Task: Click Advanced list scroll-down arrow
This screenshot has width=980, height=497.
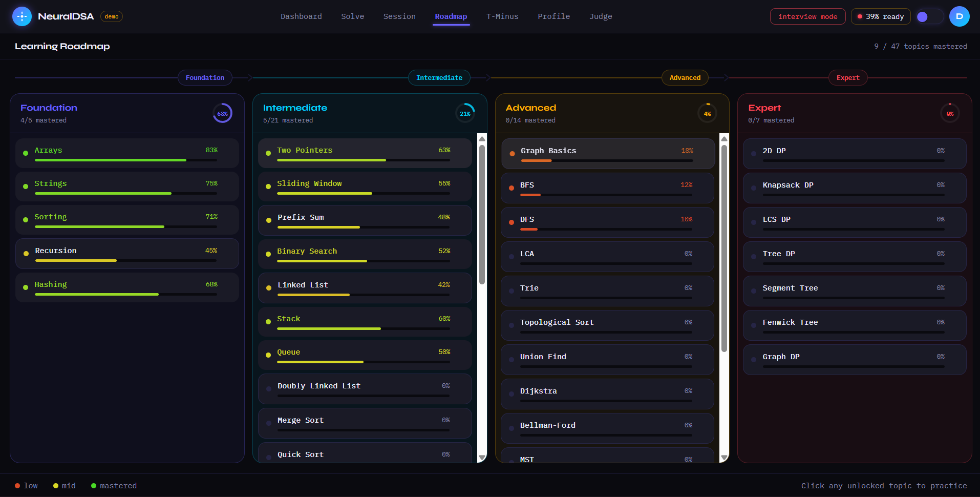Action: pos(724,458)
